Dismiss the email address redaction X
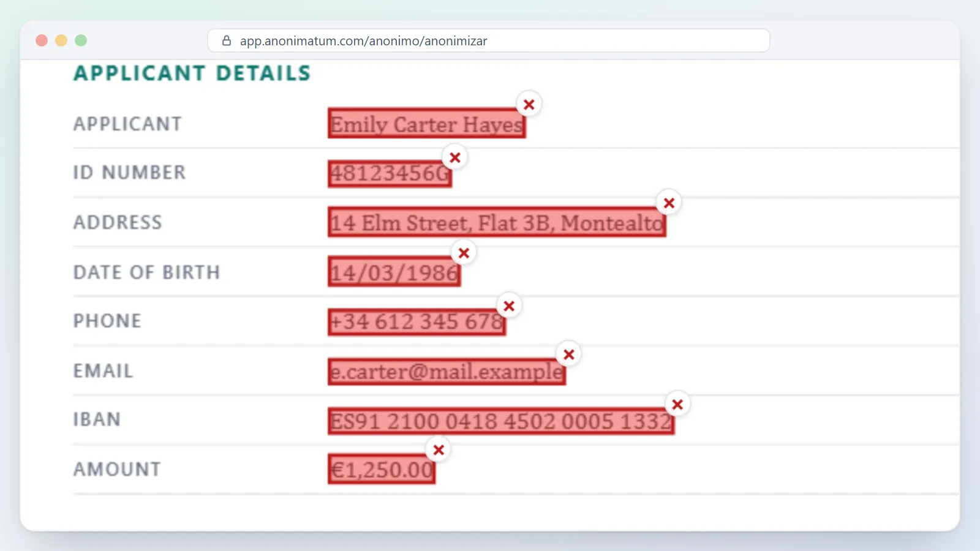The image size is (980, 551). point(569,354)
